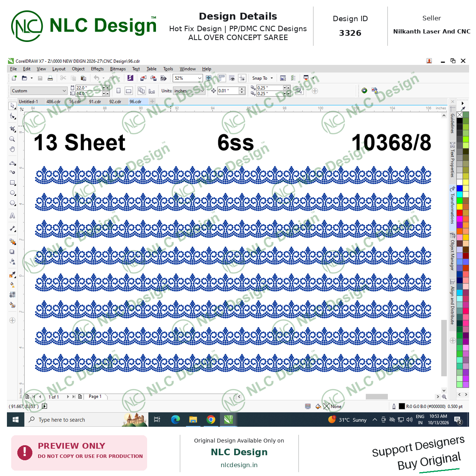Open the Object menu
This screenshot has width=476, height=476.
tap(78, 69)
